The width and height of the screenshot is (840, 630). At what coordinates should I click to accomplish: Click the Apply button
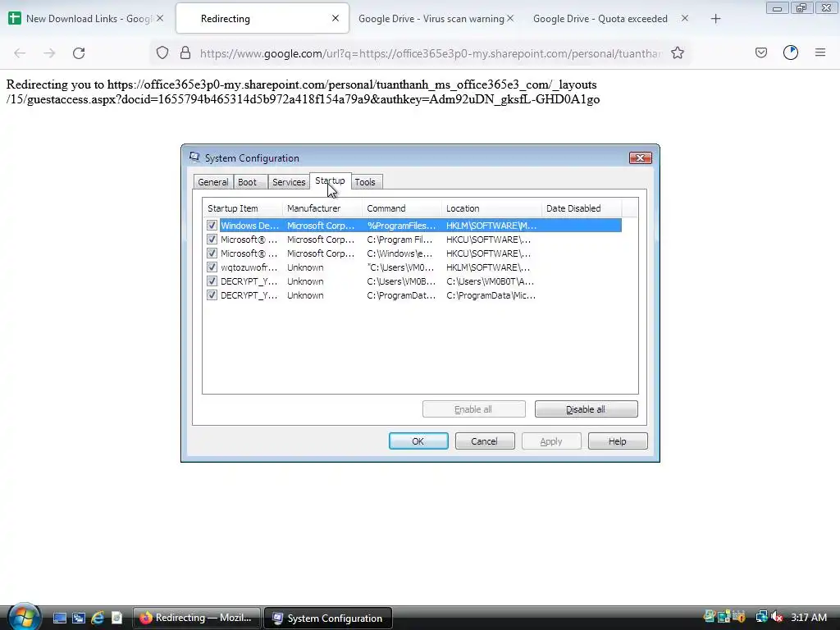click(x=551, y=441)
